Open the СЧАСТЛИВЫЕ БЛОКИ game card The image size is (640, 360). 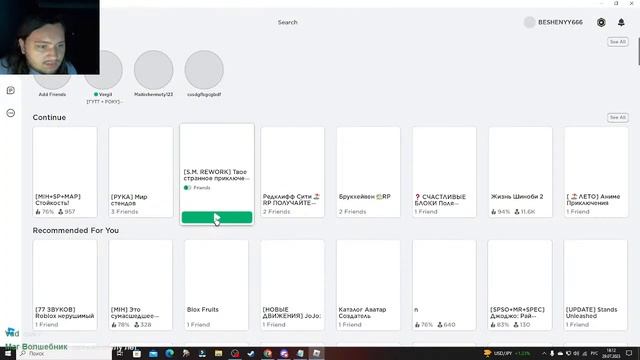(444, 172)
